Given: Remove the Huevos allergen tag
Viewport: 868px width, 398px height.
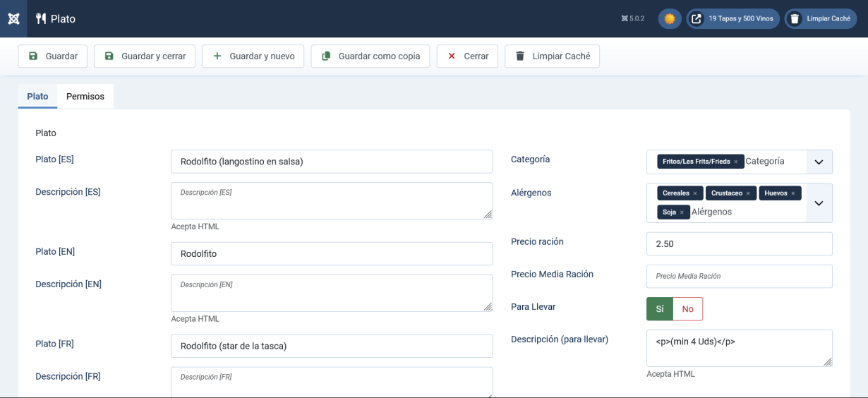Looking at the screenshot, I should point(792,193).
